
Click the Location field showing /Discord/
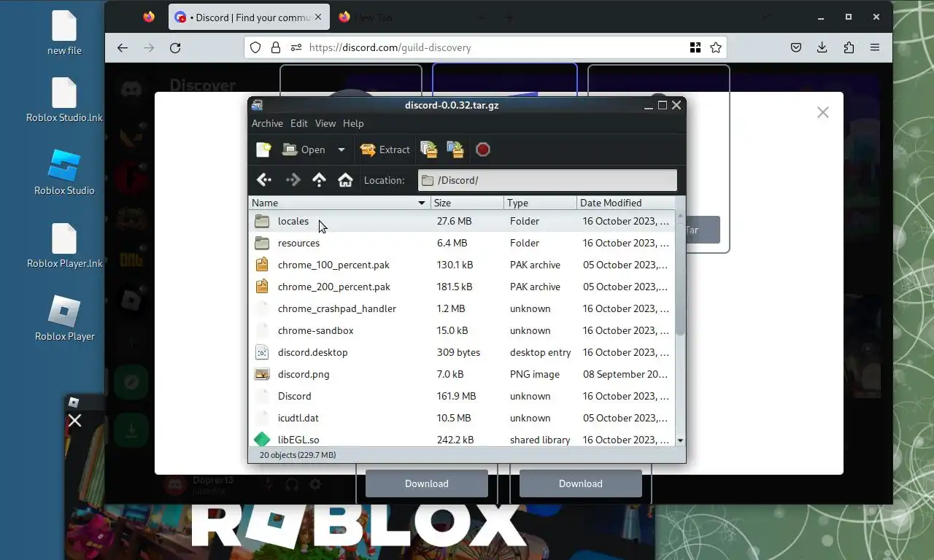point(547,180)
